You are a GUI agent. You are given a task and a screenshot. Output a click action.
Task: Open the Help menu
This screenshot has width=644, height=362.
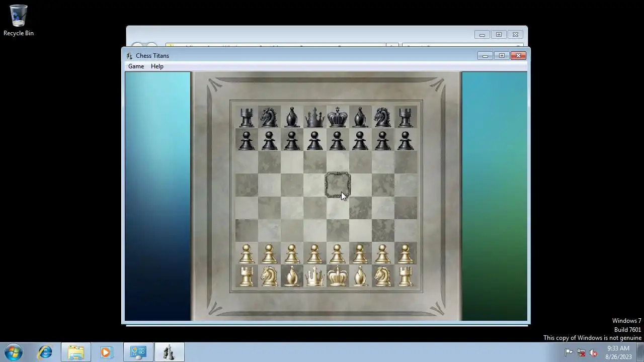tap(157, 66)
